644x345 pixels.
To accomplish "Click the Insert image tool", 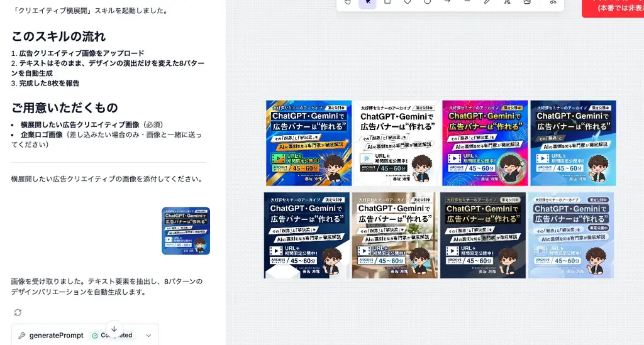I will [x=527, y=2].
